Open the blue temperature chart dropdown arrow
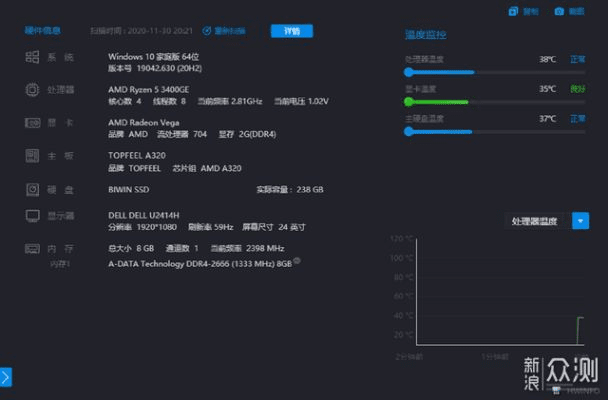Screen dimensions: 608x400 pyautogui.click(x=580, y=221)
